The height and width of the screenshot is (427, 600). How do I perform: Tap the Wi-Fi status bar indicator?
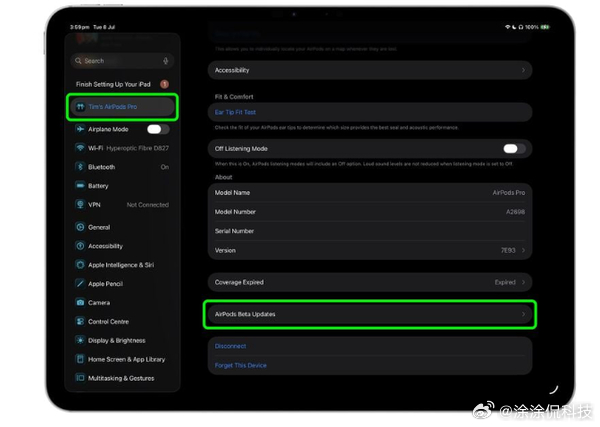[507, 27]
